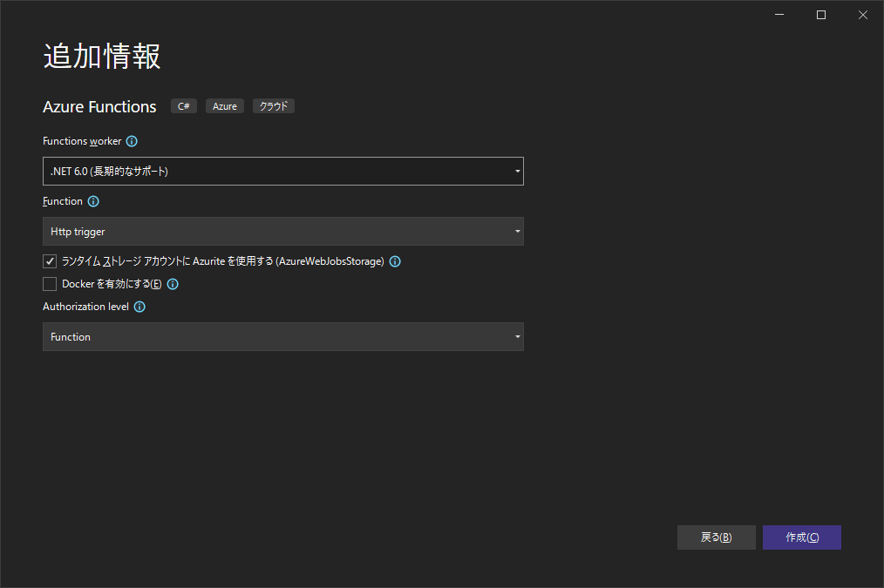
Task: Click the 戻る(B) back button
Action: click(x=716, y=537)
